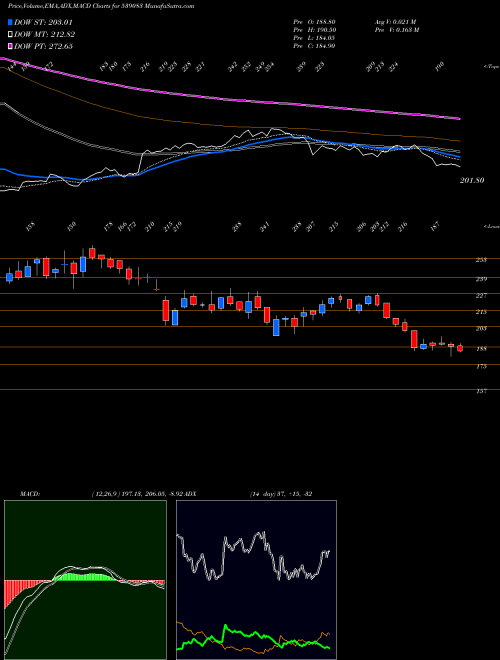
Task: Click the '<Tops' row label
Action: pos(491,67)
